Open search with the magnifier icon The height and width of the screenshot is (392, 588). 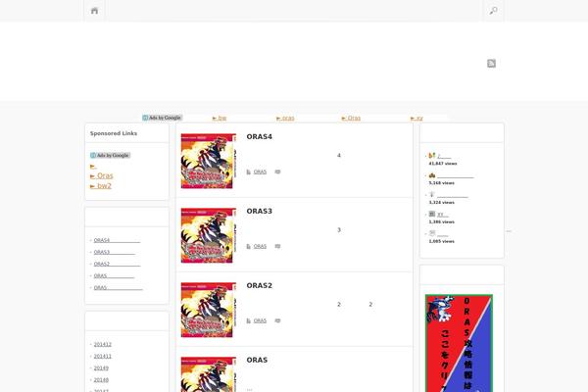pos(494,11)
